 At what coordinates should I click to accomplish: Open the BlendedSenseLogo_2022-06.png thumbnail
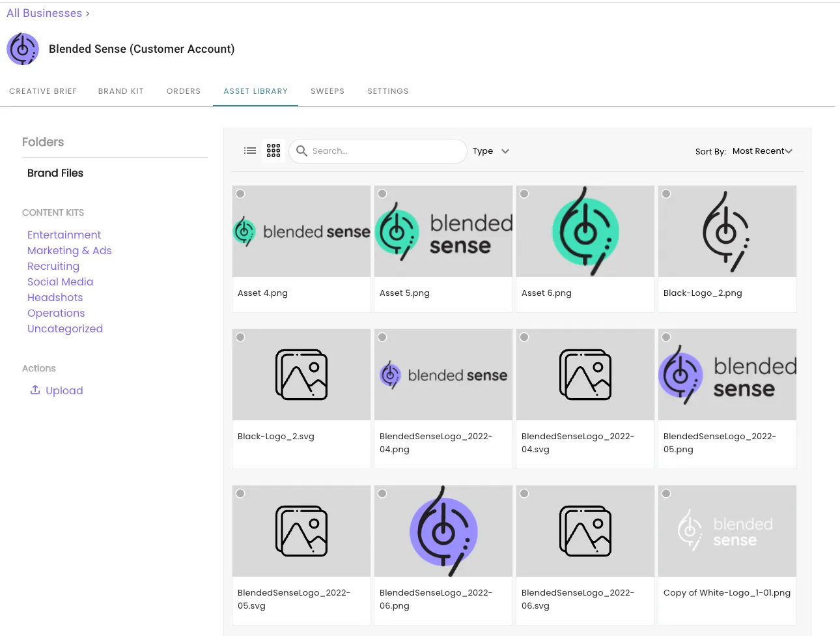[x=443, y=531]
